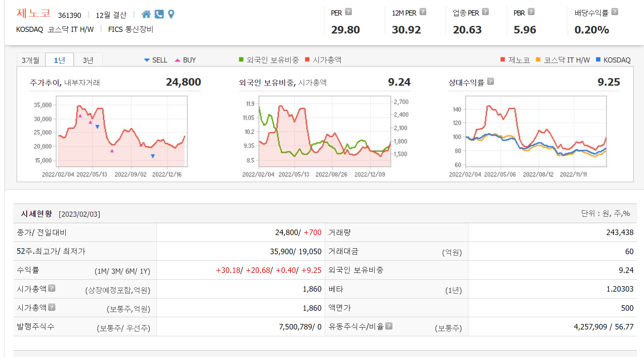Click orange 코스닥 IT H/W legend swatch
This screenshot has height=357, width=644.
click(538, 60)
